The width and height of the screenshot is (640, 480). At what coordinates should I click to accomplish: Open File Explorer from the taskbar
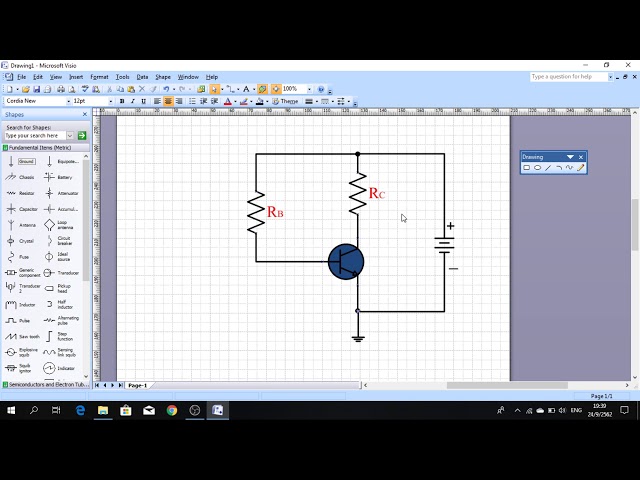tap(103, 410)
